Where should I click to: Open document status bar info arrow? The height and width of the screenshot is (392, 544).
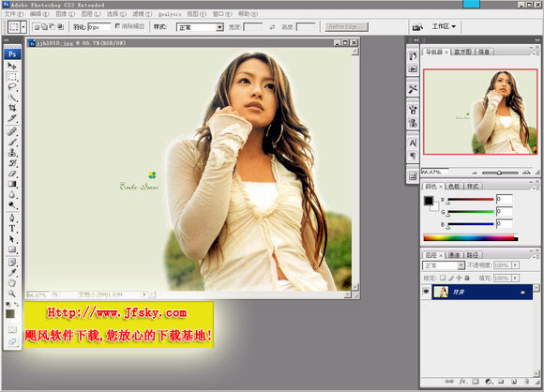pos(144,294)
